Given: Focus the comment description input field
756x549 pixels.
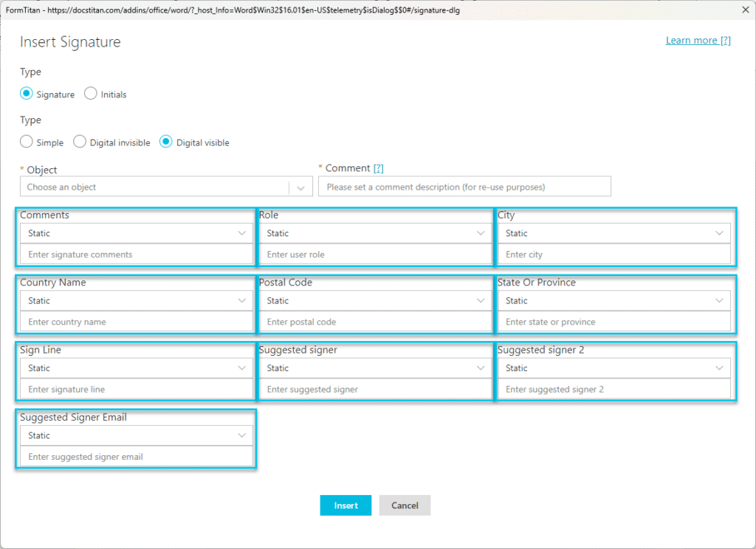Looking at the screenshot, I should tap(464, 187).
